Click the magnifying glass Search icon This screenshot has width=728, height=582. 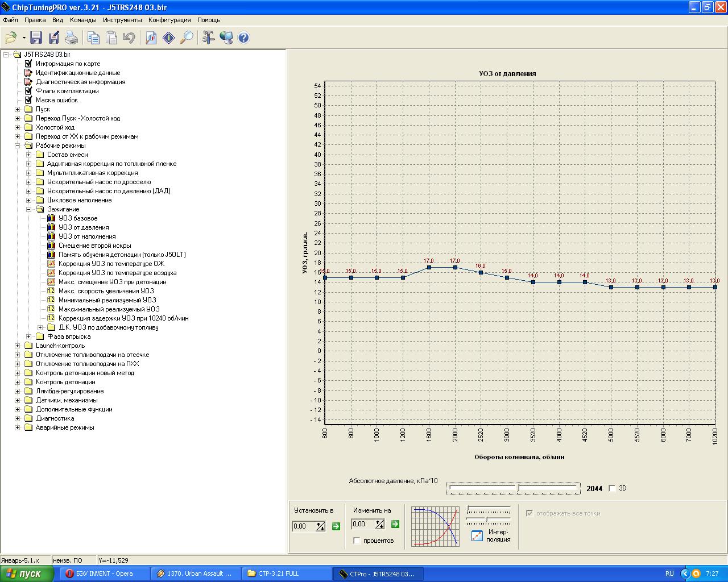(x=187, y=38)
